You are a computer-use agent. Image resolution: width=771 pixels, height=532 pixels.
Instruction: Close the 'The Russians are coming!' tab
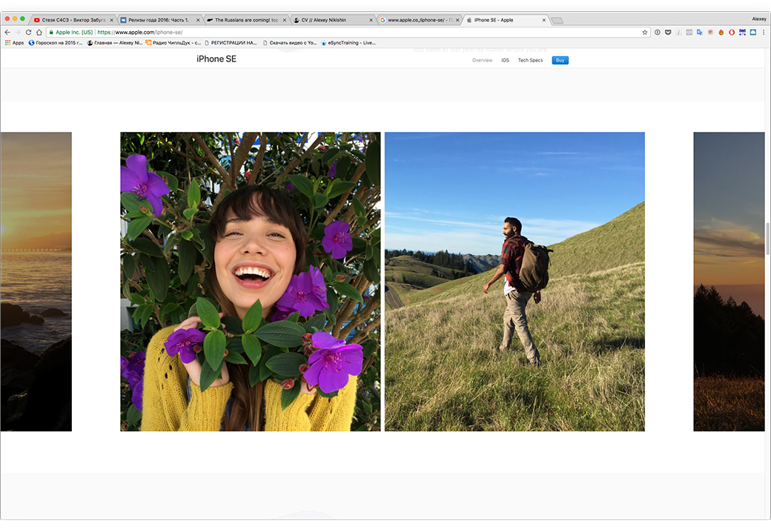click(285, 20)
